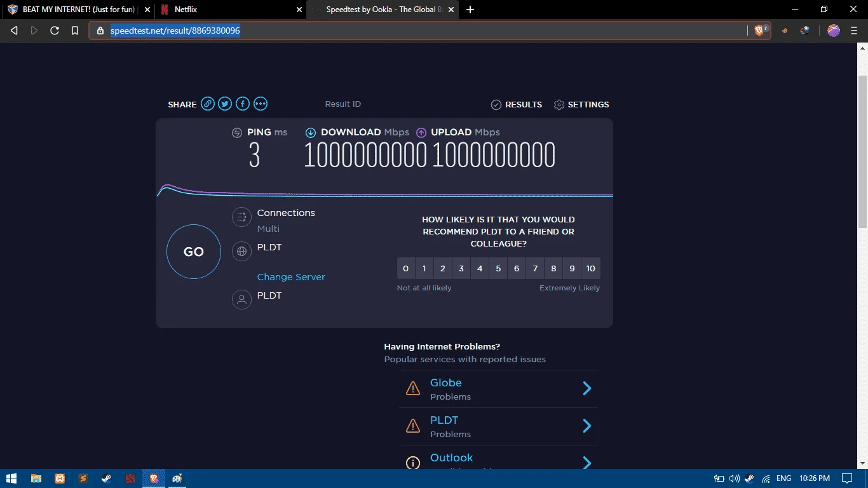
Task: Launch XAMPP from the taskbar
Action: coord(60,478)
